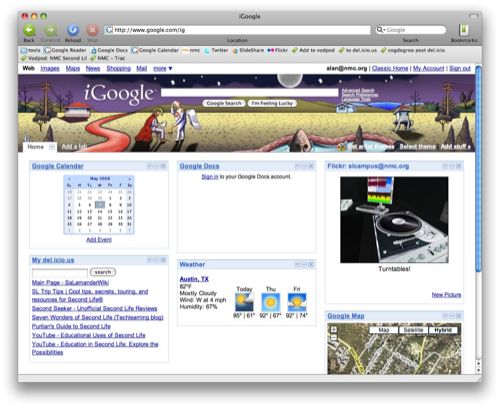Open My Account link
This screenshot has height=407, width=500.
tap(429, 68)
